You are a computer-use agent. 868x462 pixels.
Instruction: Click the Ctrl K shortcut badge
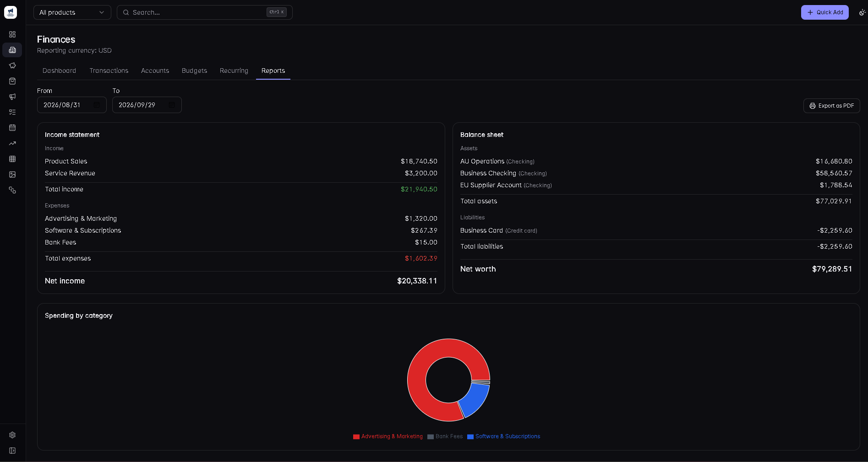tap(277, 12)
